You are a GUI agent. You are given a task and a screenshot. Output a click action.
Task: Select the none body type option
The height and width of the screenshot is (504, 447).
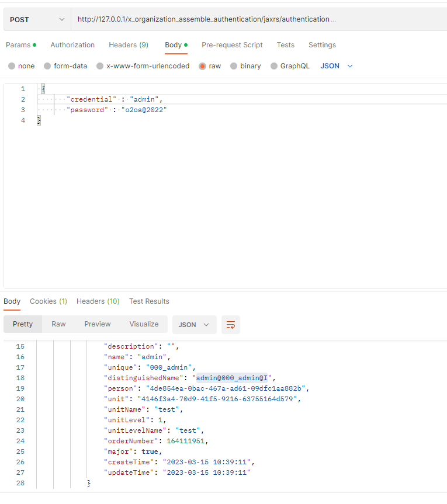click(12, 66)
